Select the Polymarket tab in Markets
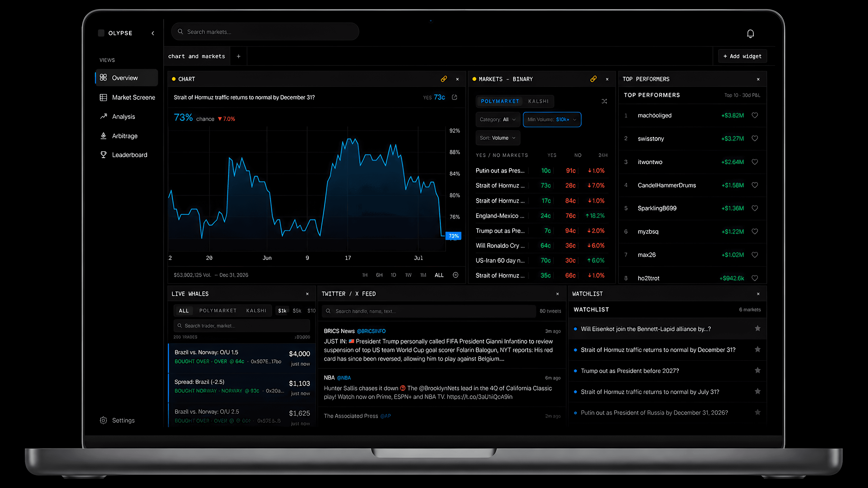The image size is (868, 488). click(500, 101)
